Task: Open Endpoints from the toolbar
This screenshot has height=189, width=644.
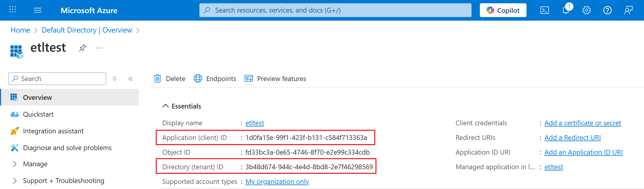Action: (215, 79)
